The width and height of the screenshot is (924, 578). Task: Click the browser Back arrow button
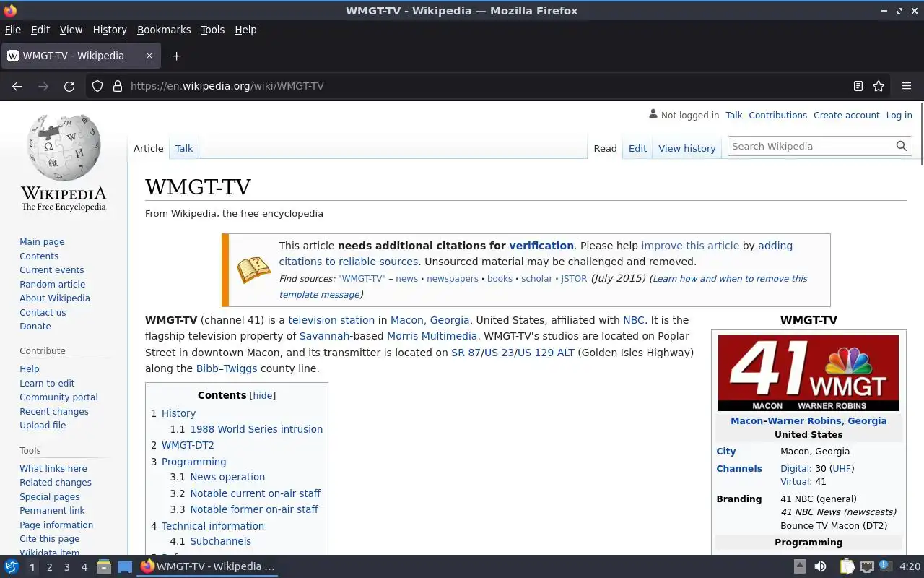17,86
